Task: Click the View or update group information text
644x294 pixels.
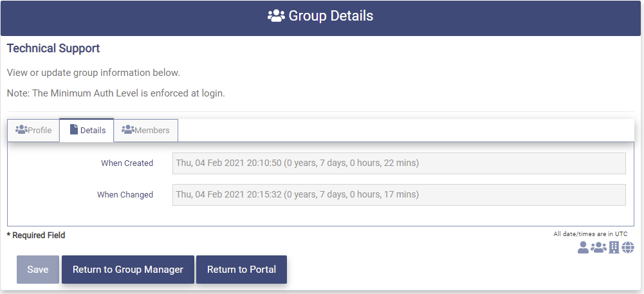Action: click(x=94, y=73)
